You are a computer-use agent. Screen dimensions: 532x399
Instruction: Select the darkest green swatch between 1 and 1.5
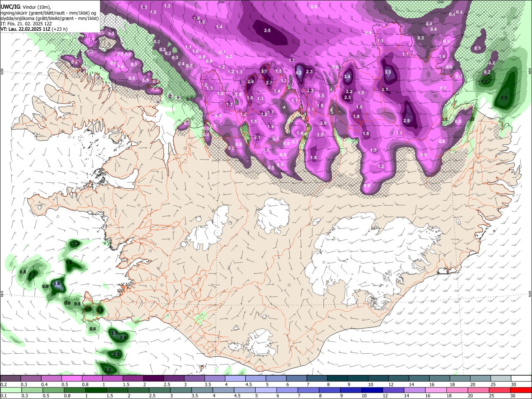tap(96, 390)
